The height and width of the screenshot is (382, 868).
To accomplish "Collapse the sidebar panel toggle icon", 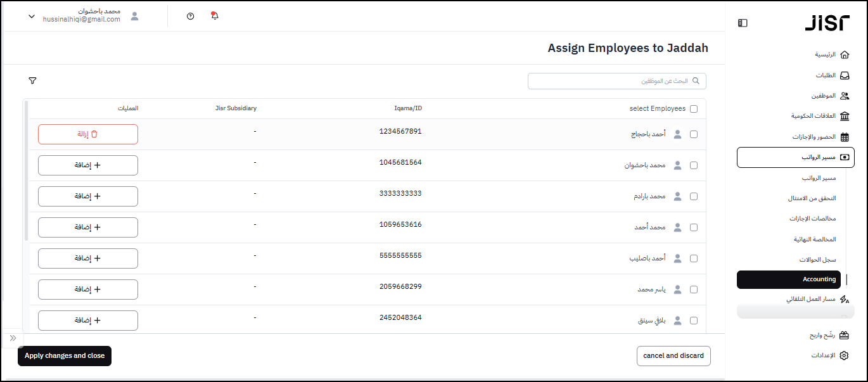I will point(743,23).
